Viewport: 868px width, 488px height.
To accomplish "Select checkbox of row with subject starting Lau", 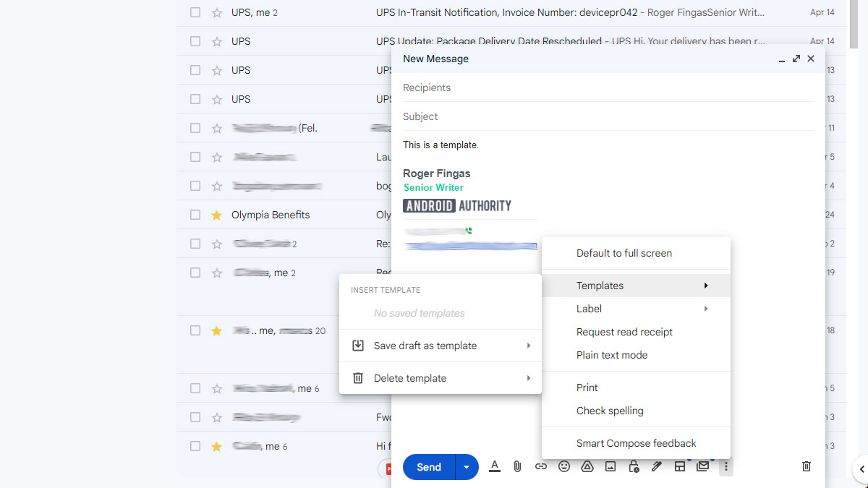I will point(195,157).
